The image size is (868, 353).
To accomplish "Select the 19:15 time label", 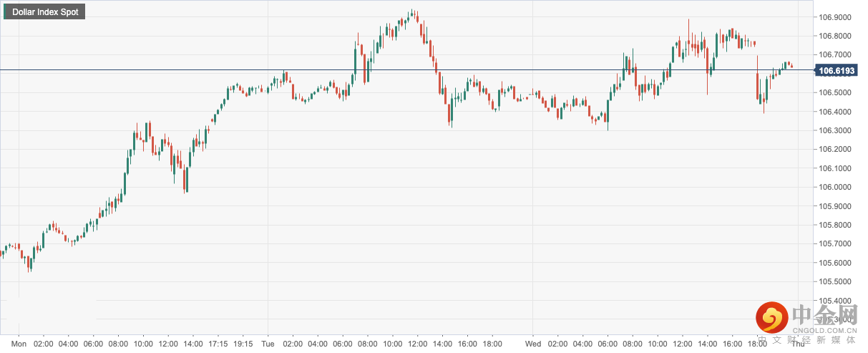I will tap(243, 344).
